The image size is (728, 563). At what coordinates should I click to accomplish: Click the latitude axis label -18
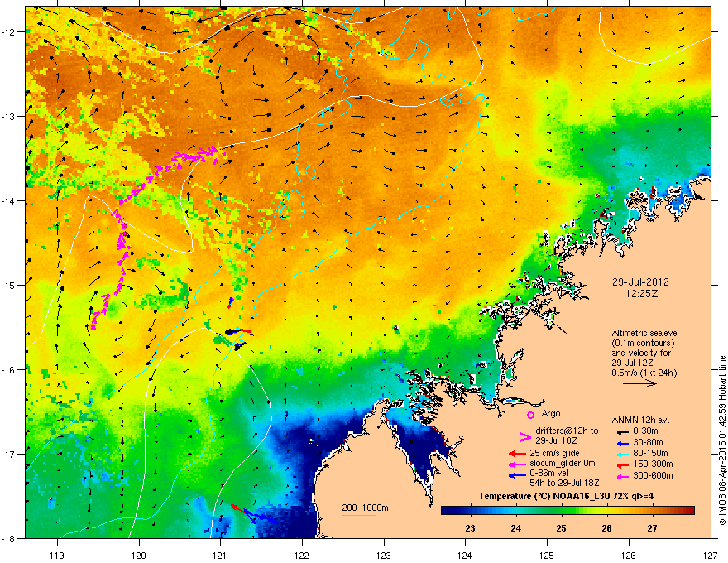click(8, 538)
